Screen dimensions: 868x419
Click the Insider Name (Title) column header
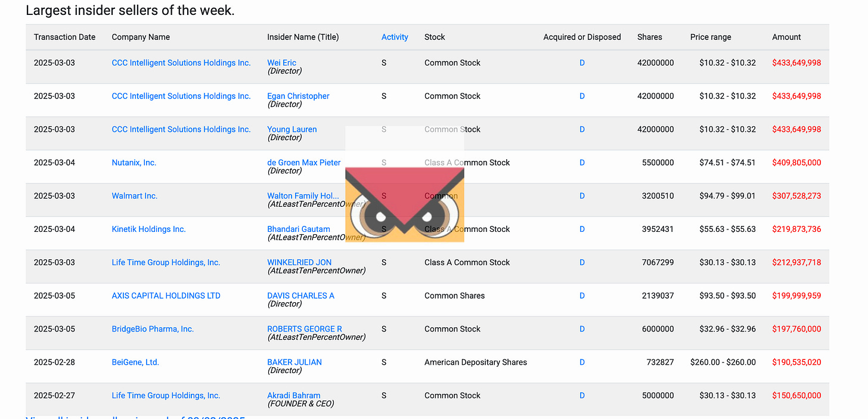pos(303,37)
